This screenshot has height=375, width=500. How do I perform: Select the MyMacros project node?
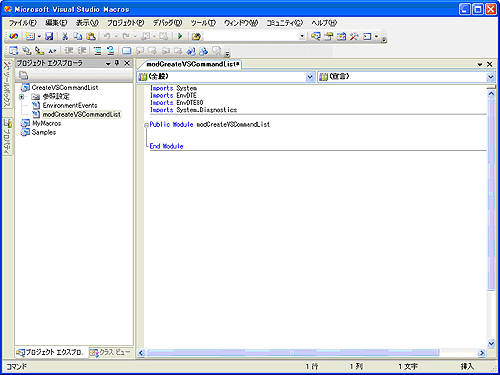pos(46,123)
